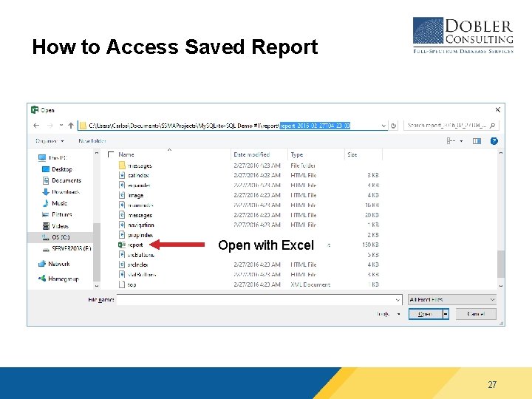Open Help with the question icon

[x=494, y=141]
